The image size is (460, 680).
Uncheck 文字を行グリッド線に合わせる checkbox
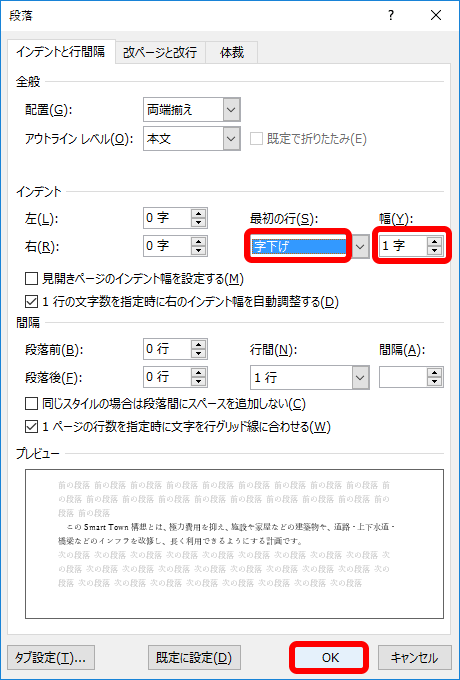(32, 427)
